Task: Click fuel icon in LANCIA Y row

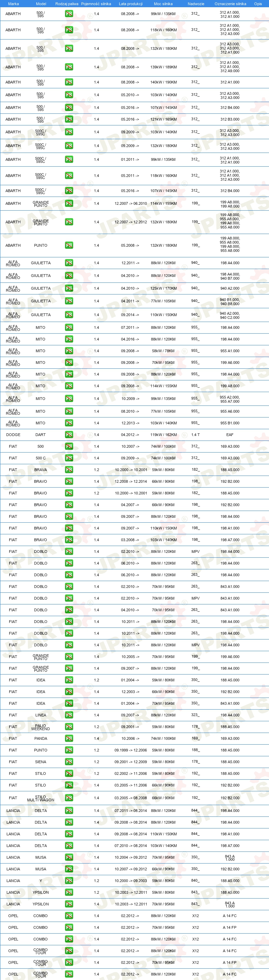Action: coord(69,881)
